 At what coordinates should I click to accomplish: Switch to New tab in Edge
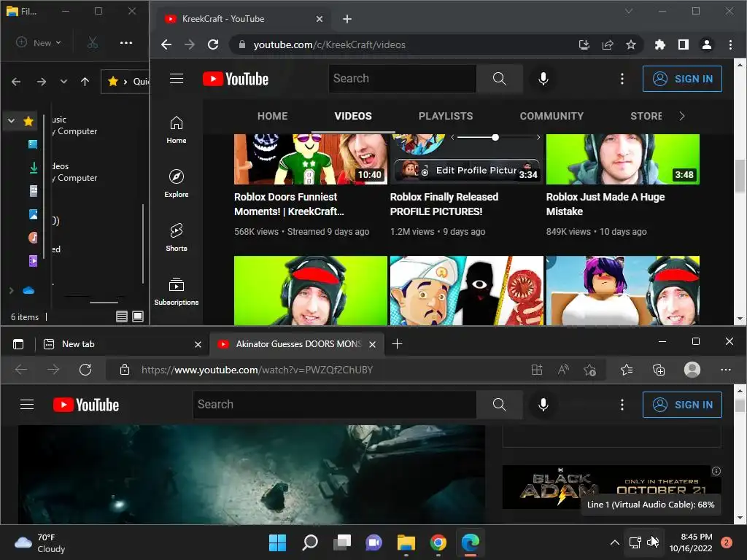[x=122, y=344]
